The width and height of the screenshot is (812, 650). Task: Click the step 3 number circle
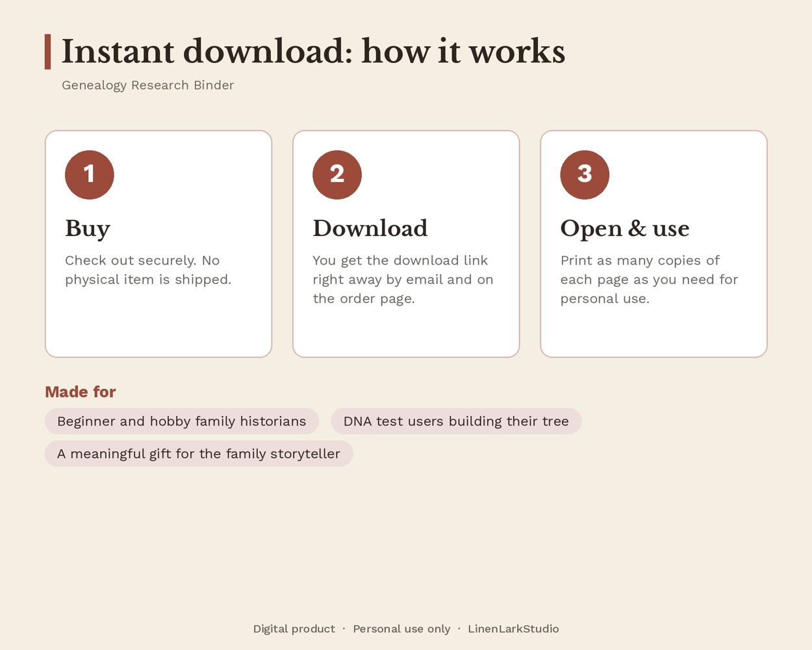[x=585, y=175]
